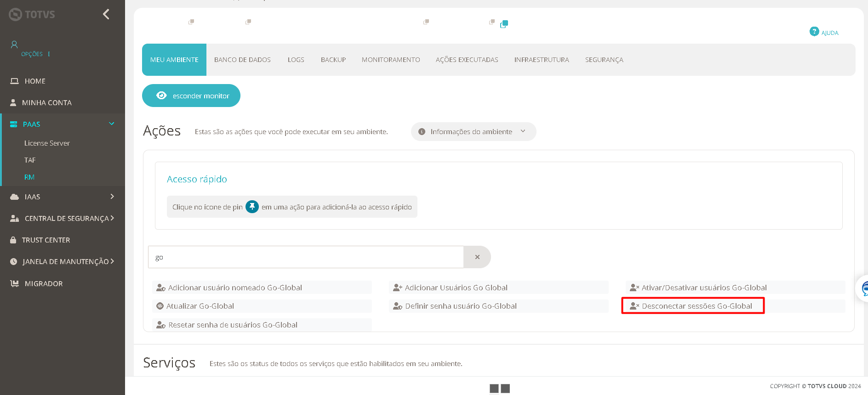Screen dimensions: 868x395
Task: Focus the actions search field containing 'go'
Action: pyautogui.click(x=306, y=257)
